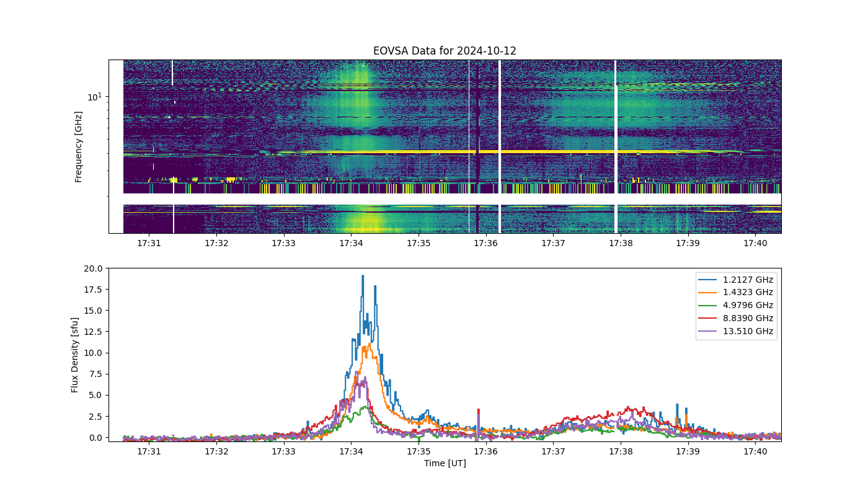
Task: Click the white data gap near 17:38 in spectrogram
Action: (616, 146)
